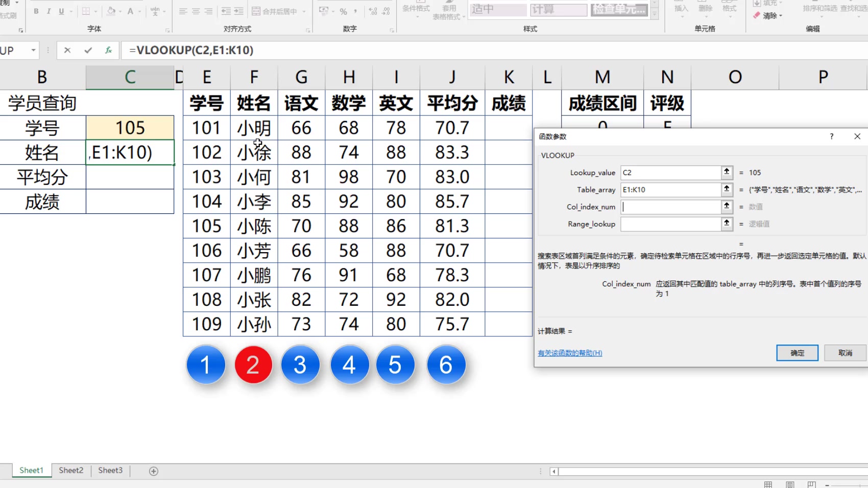Center text horizontally
868x488 pixels.
click(x=196, y=11)
